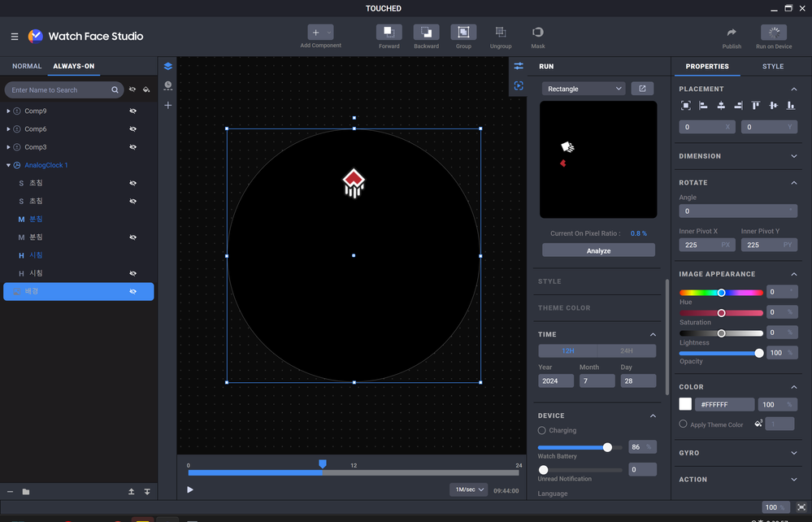This screenshot has width=812, height=522.
Task: Click the Analyze button
Action: click(599, 250)
